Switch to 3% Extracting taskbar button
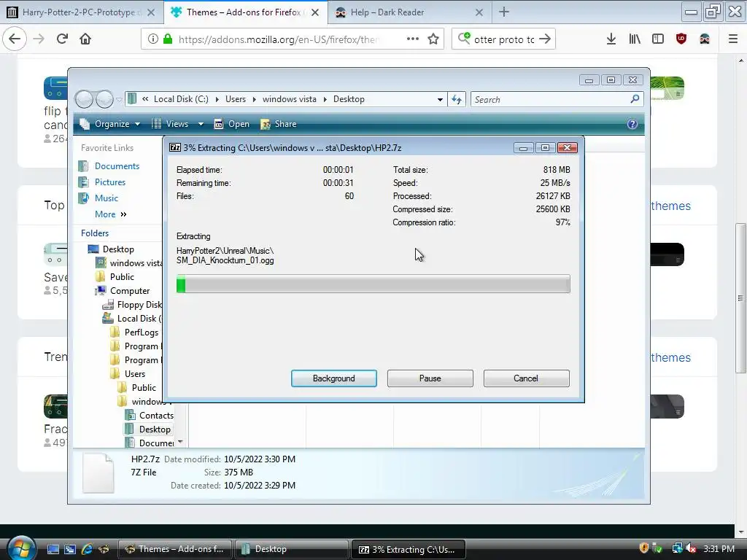The width and height of the screenshot is (747, 560). pos(408,549)
